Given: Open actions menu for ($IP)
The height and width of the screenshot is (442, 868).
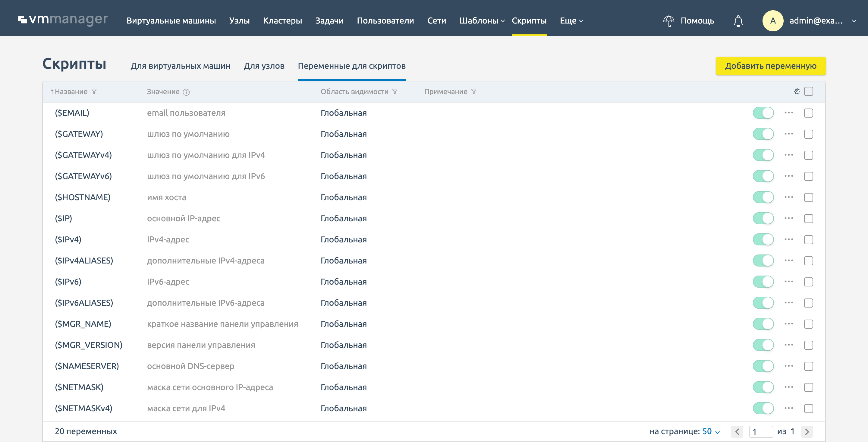Looking at the screenshot, I should click(x=788, y=219).
